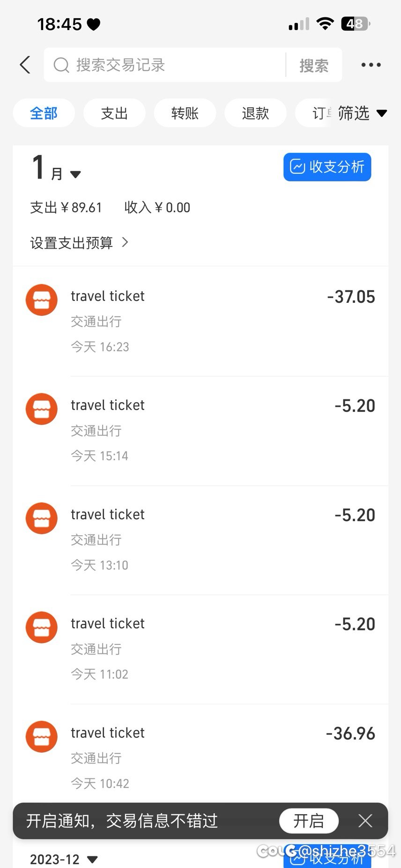
Task: Tap merchant icon of -37.05 transaction
Action: 42,300
